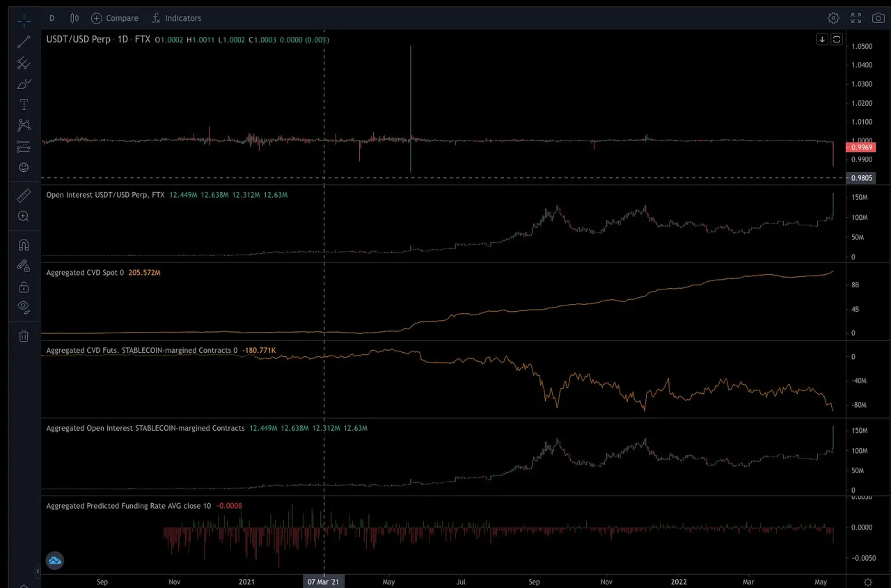891x588 pixels.
Task: Select Aggregated CVD Futs. STABLECOIN-margined legend
Action: tap(141, 350)
